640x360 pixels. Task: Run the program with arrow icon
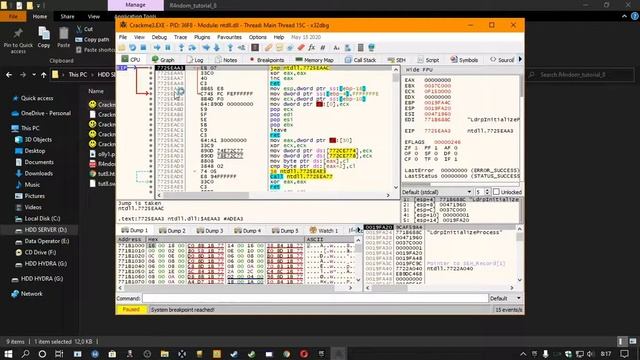tap(157, 48)
